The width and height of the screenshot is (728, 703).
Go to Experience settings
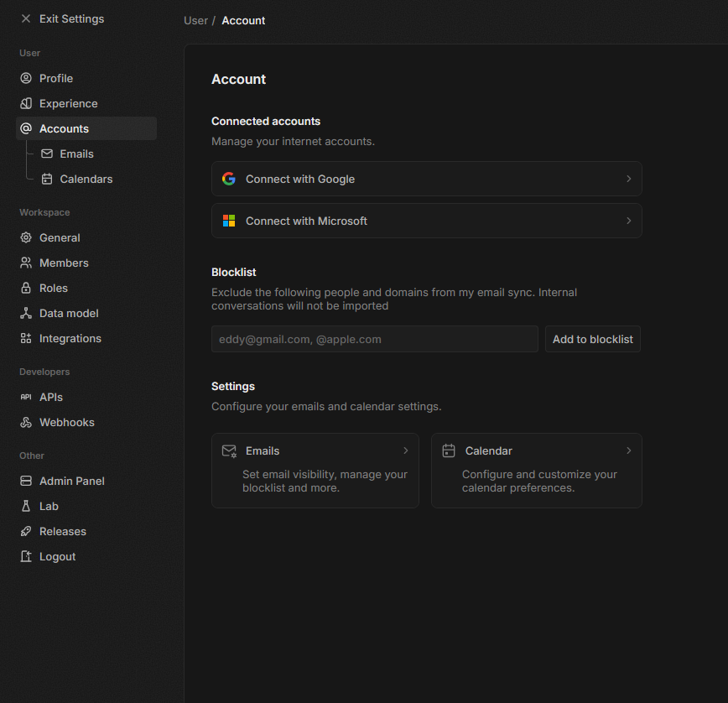coord(86,103)
